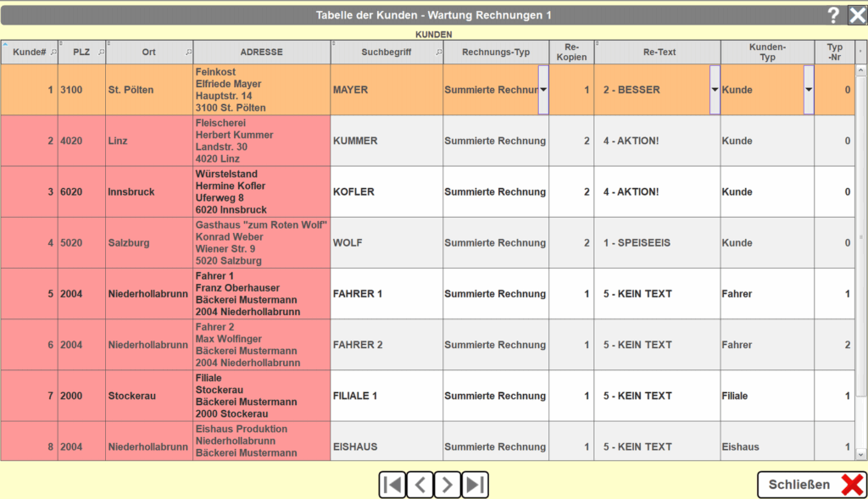Click the Typ-Nr column header
The width and height of the screenshot is (868, 499).
[x=834, y=52]
